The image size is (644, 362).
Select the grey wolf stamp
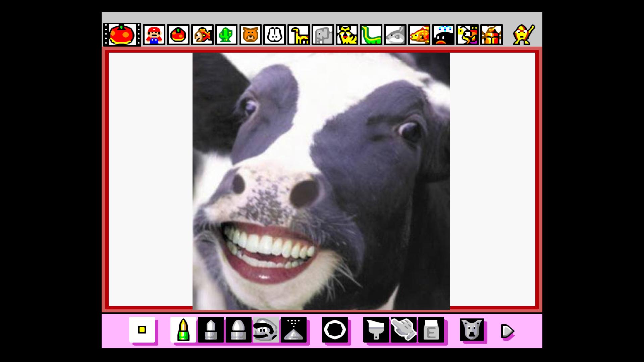click(395, 35)
